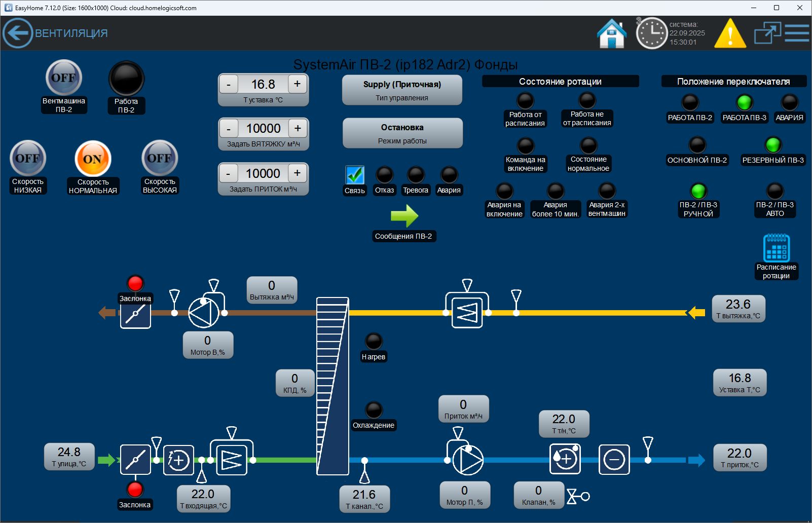Open Остановка operating mode selector

402,133
